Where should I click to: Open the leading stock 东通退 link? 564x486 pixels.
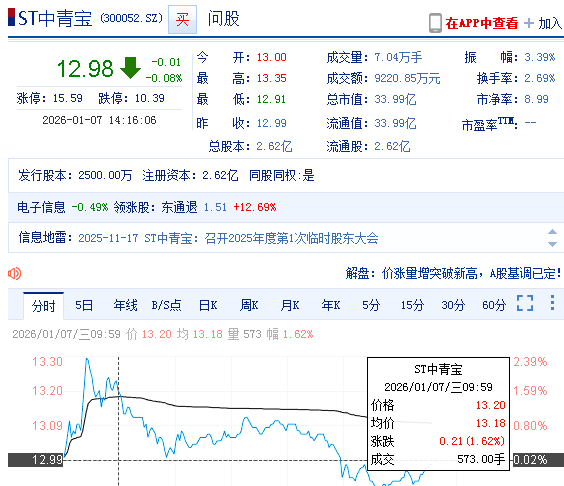pyautogui.click(x=179, y=208)
